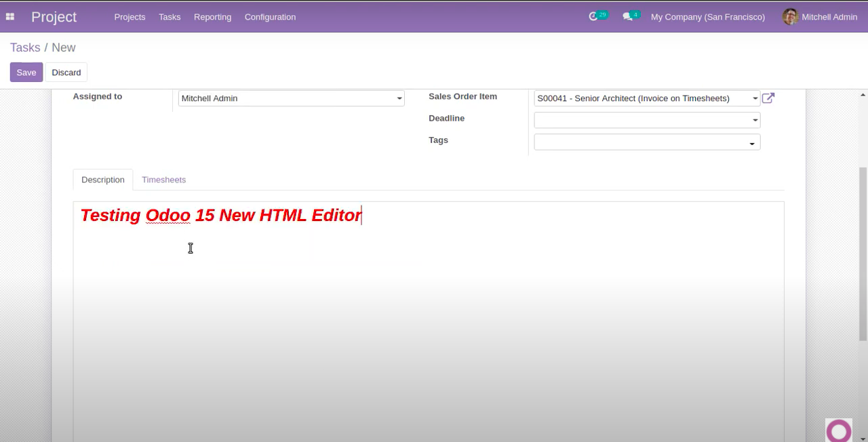Click the Sales Order Item input field
Viewport: 868px width, 442px height.
(x=647, y=98)
